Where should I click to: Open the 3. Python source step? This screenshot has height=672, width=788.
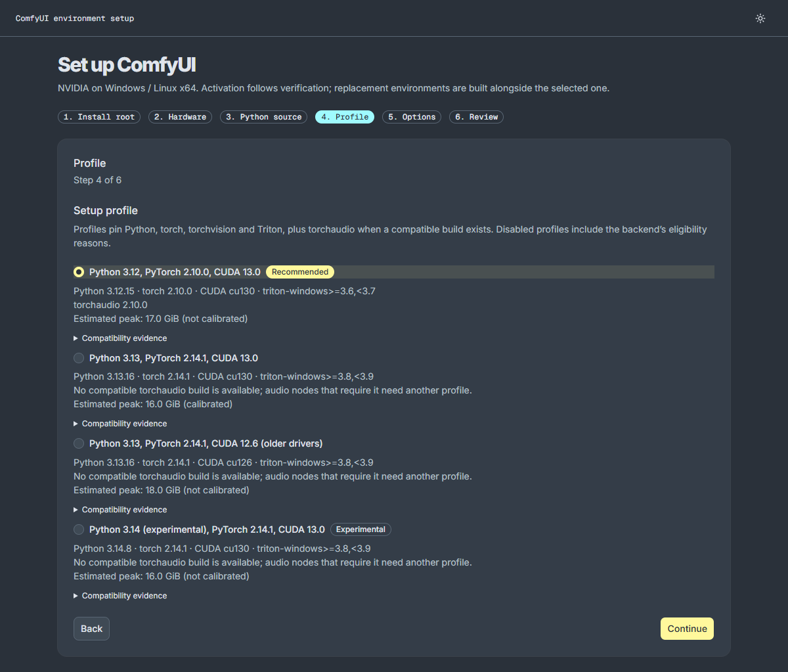pyautogui.click(x=263, y=117)
